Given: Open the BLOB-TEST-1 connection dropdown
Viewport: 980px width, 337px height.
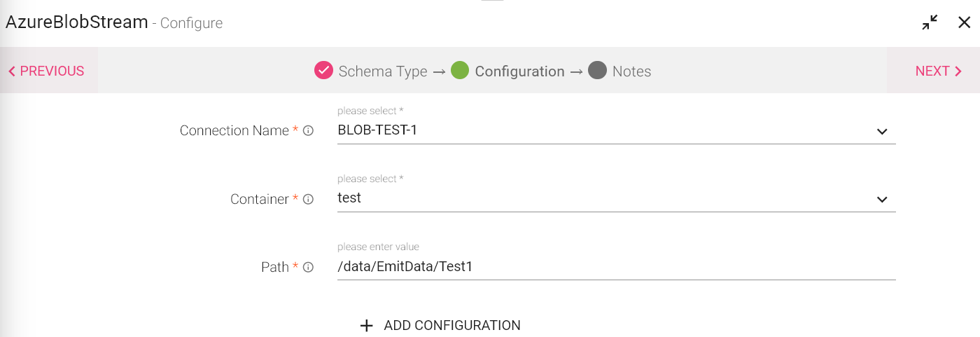Looking at the screenshot, I should click(602, 130).
